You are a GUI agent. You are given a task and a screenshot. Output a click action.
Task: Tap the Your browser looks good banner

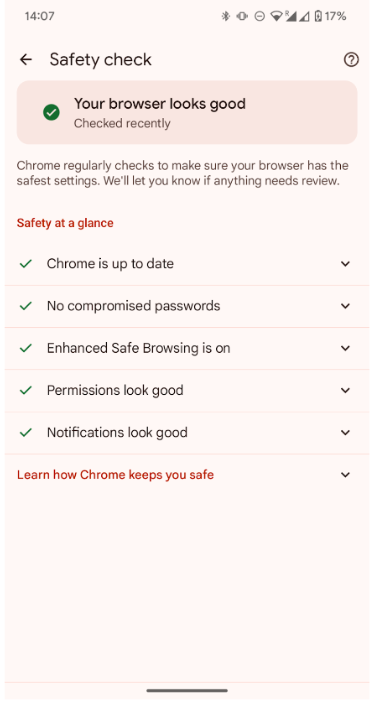coord(187,112)
